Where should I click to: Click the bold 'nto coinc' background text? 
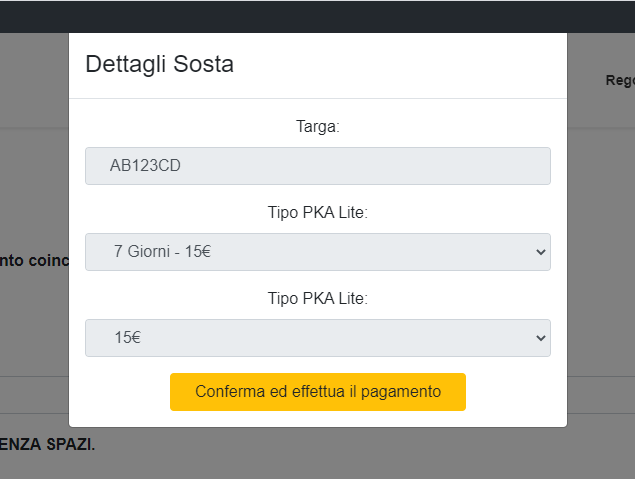pyautogui.click(x=34, y=260)
